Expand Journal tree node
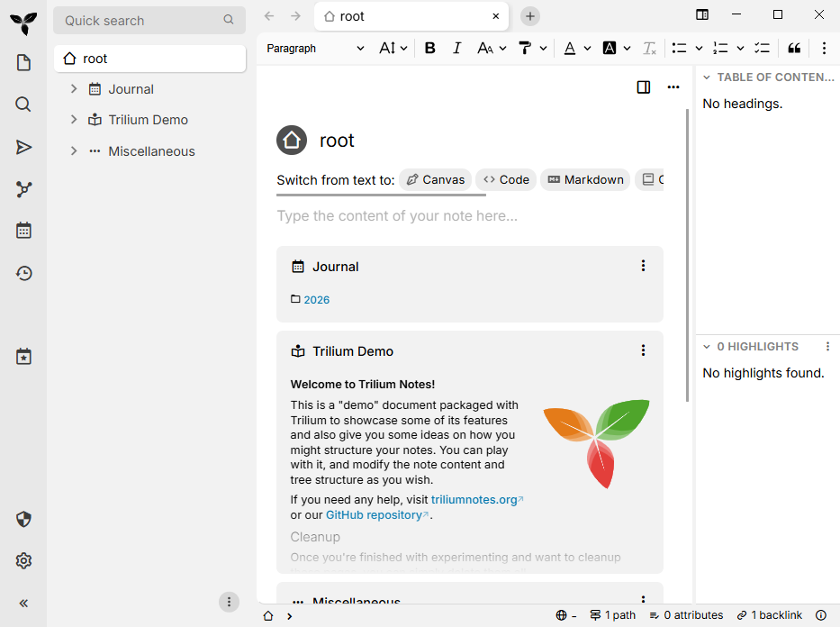 [x=74, y=89]
